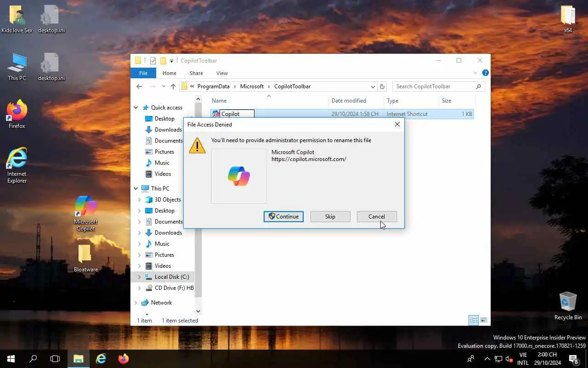Expand the ribbon chevron
This screenshot has height=368, width=588.
(475, 73)
